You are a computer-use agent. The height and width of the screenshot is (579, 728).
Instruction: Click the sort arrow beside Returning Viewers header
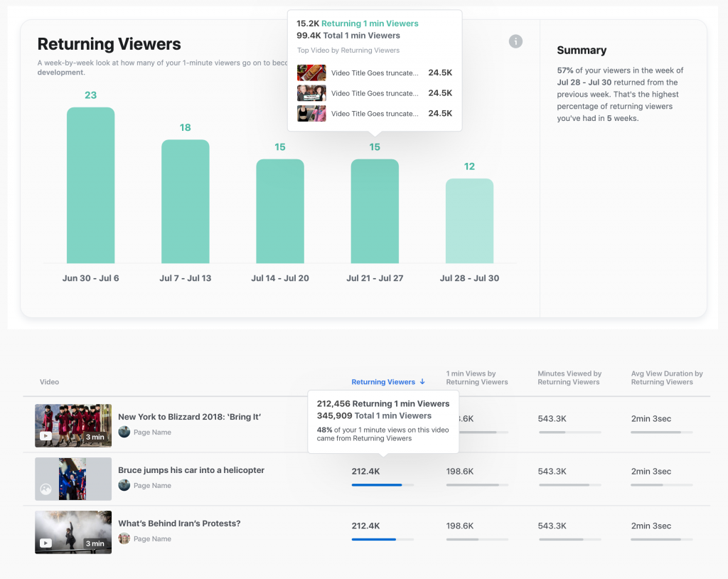(x=422, y=382)
